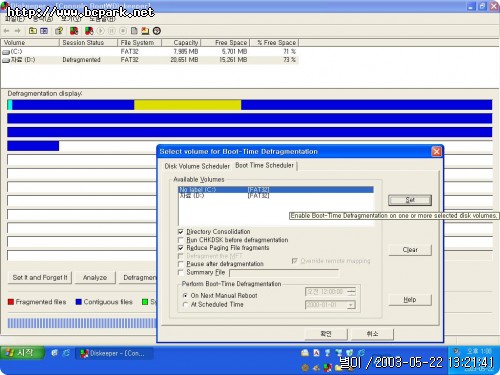The width and height of the screenshot is (500, 375).
Task: Sort by the Volume column header
Action: tap(30, 43)
